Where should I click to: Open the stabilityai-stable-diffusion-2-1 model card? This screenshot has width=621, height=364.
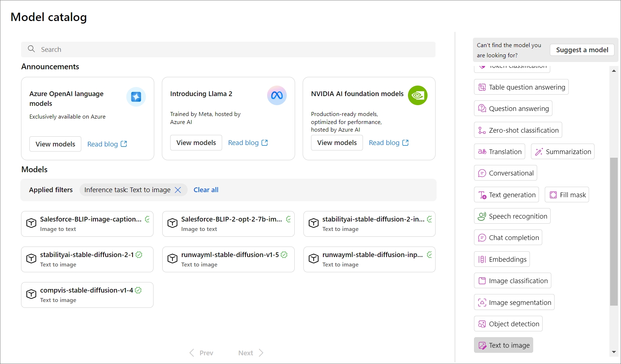click(87, 259)
